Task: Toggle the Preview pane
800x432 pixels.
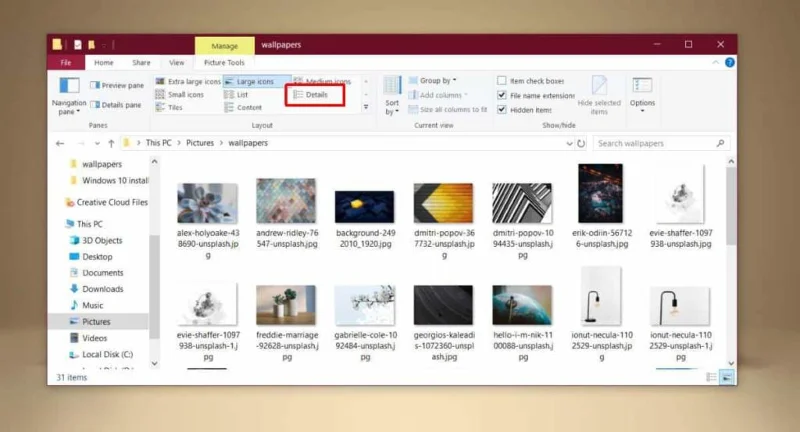Action: pos(117,85)
